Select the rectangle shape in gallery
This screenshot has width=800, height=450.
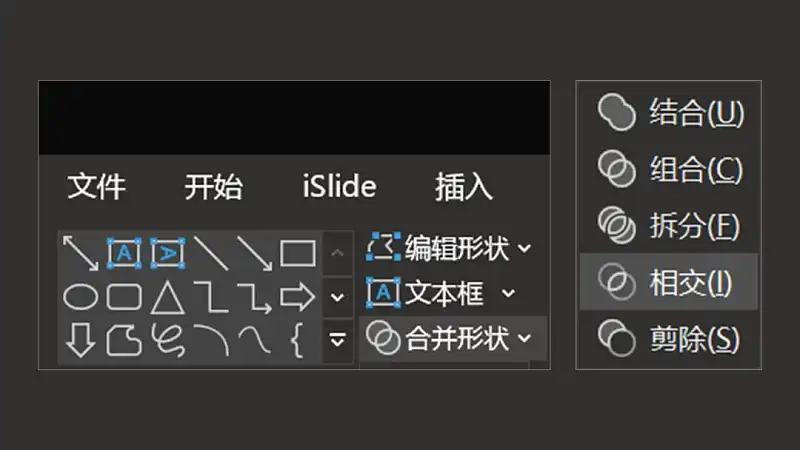pos(298,253)
